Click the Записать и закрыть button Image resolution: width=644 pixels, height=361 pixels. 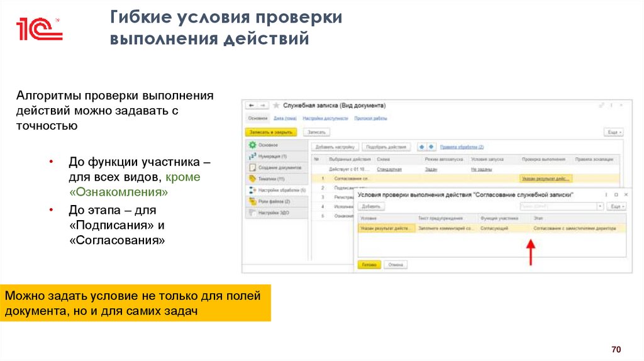271,132
